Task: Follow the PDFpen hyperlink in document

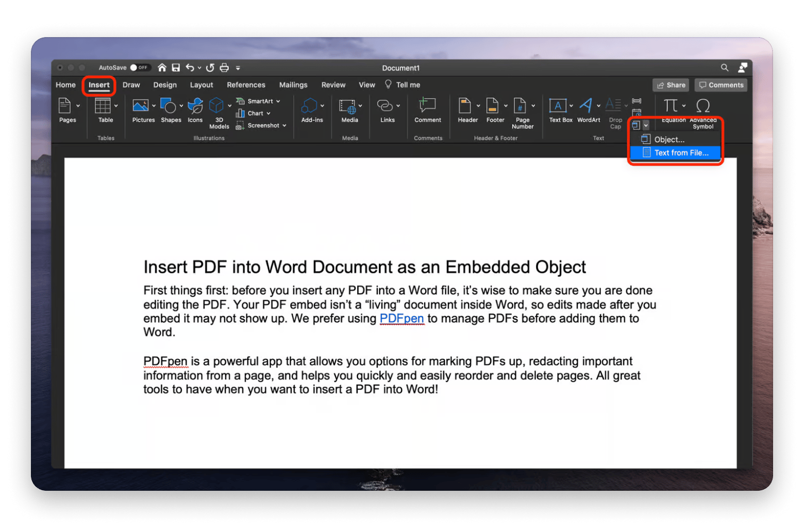Action: pos(401,319)
